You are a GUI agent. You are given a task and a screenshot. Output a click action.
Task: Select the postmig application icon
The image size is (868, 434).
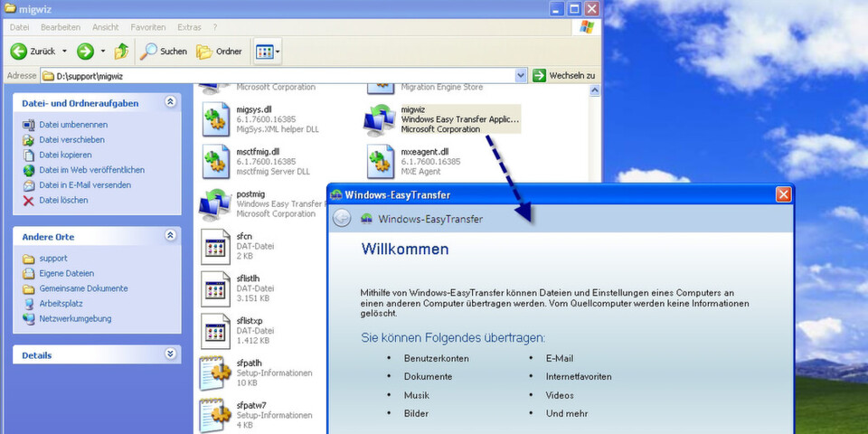(215, 203)
